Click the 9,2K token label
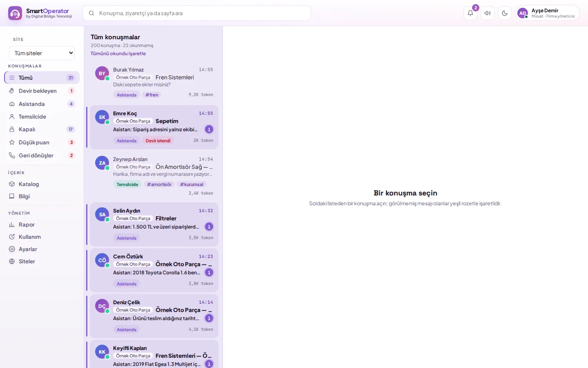This screenshot has width=588, height=368. click(201, 95)
